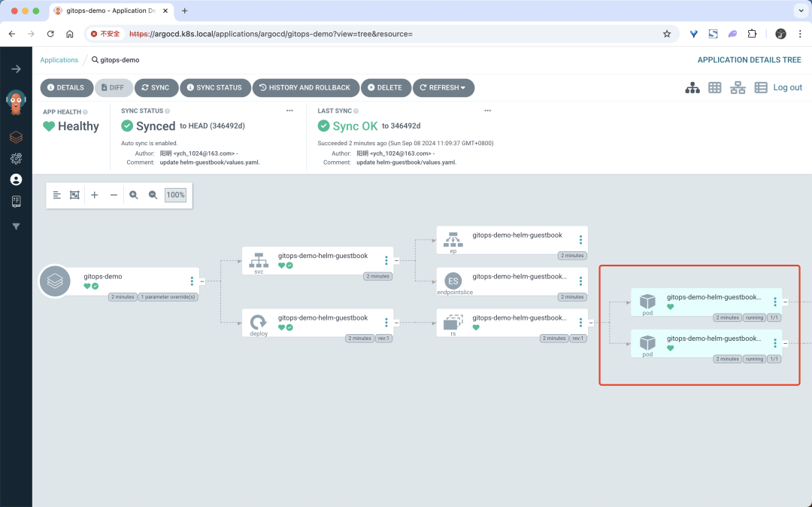
Task: Open menu dots for endpointslice node
Action: click(580, 281)
